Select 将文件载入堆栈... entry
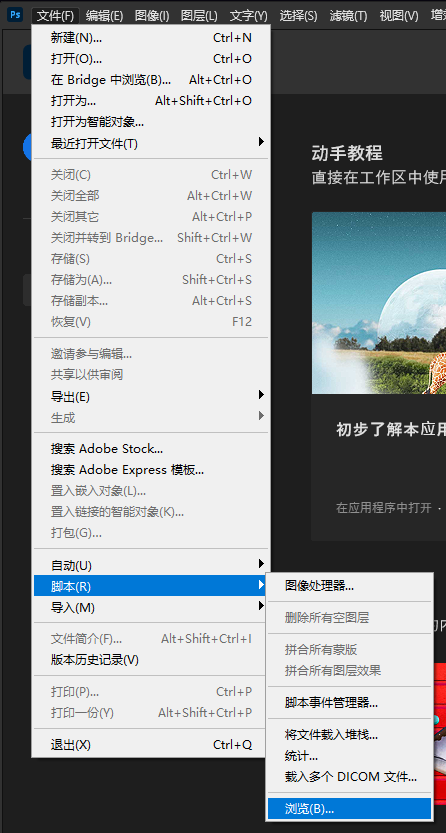The height and width of the screenshot is (833, 446). [349, 735]
